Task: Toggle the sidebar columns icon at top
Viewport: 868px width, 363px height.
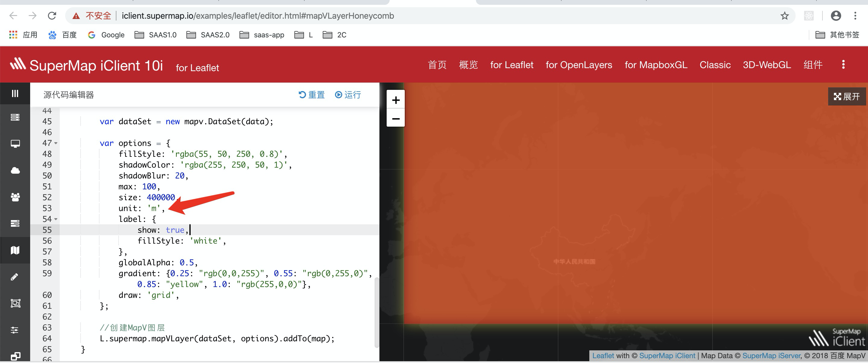Action: (15, 93)
